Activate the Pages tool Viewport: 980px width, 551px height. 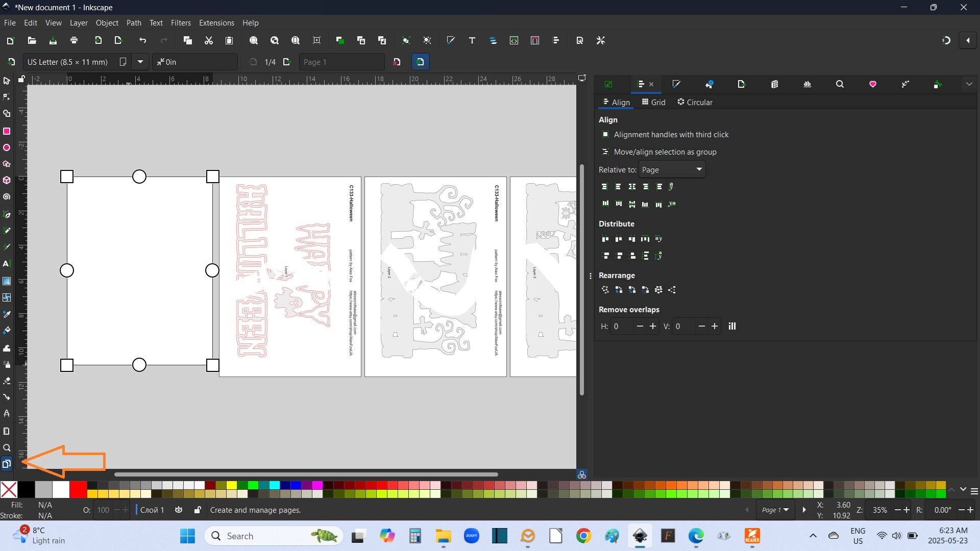coord(7,464)
